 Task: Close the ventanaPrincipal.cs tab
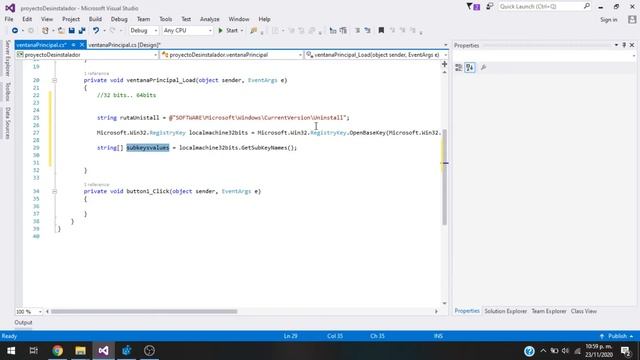coord(82,45)
